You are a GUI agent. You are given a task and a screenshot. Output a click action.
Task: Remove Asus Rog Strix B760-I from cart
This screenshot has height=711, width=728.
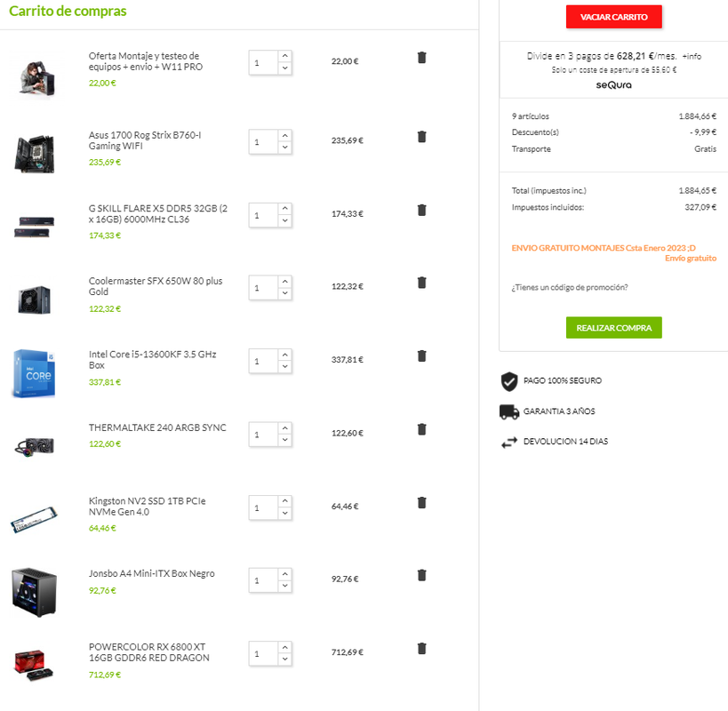[x=421, y=137]
